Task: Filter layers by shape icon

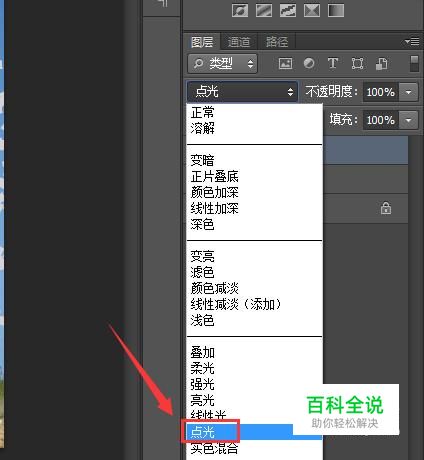Action: click(357, 63)
